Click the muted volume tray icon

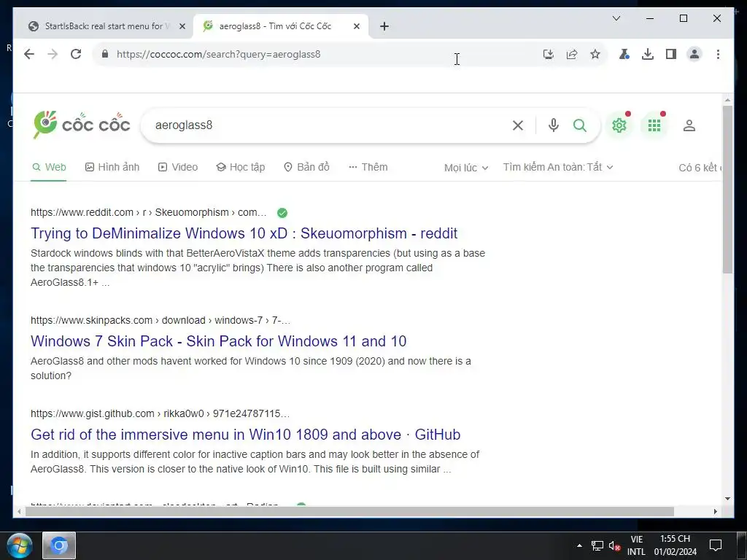(614, 545)
